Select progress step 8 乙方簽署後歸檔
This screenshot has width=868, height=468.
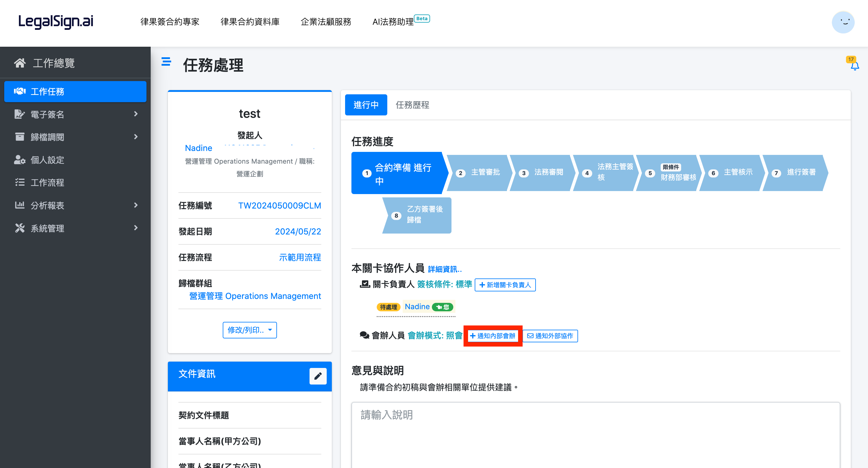point(417,215)
